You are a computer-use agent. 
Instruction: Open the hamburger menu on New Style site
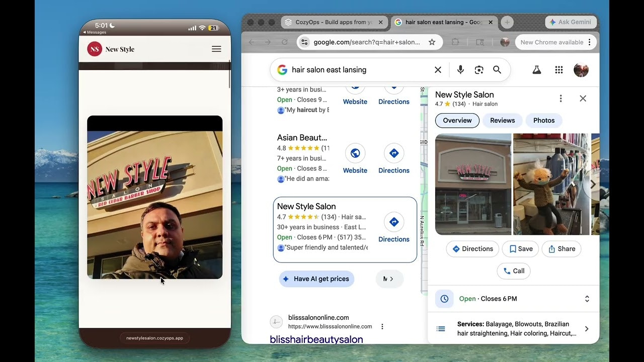pyautogui.click(x=216, y=49)
